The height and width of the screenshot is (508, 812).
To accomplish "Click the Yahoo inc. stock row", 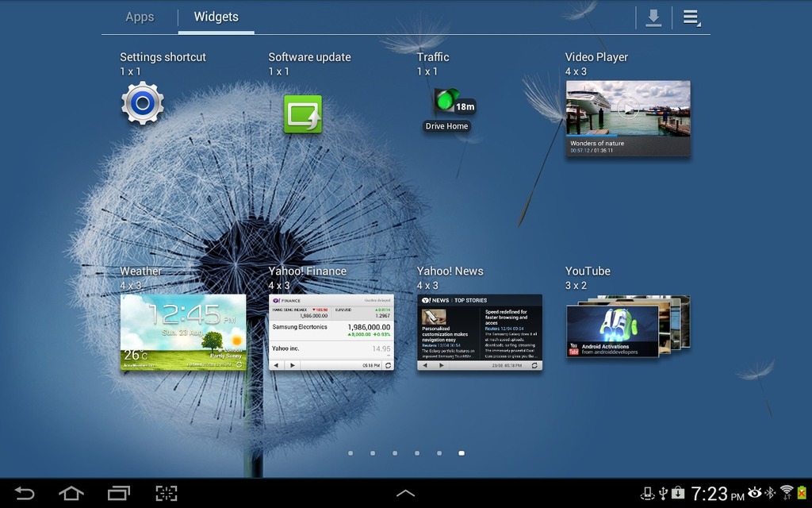I will click(331, 350).
